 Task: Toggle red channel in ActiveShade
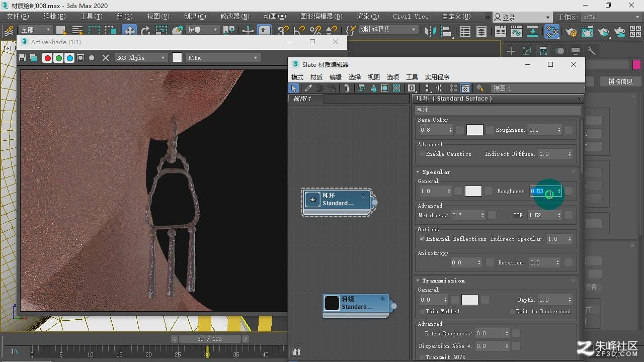[47, 58]
